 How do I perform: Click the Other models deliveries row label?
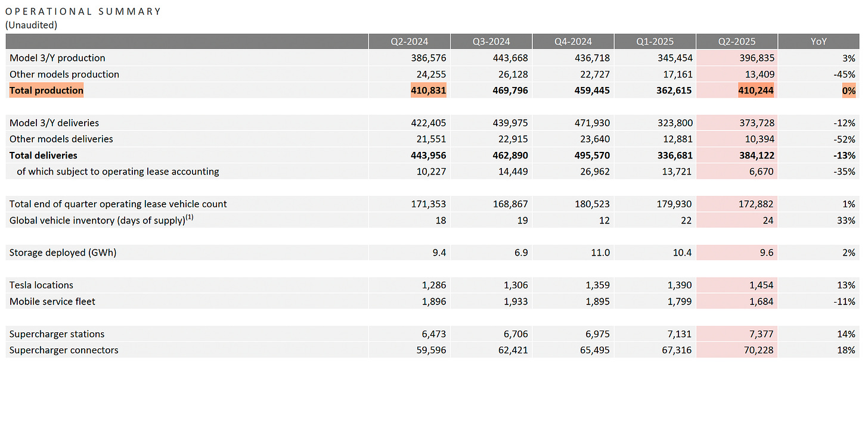pyautogui.click(x=61, y=139)
